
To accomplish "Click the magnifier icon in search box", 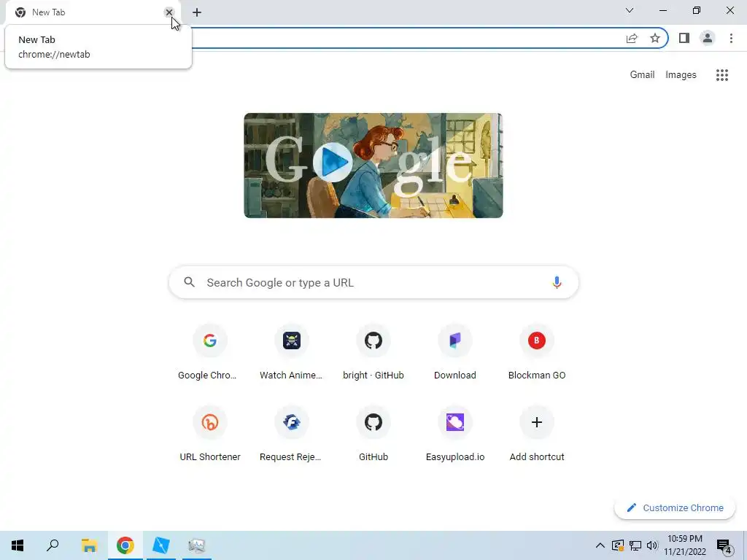I will pos(189,282).
